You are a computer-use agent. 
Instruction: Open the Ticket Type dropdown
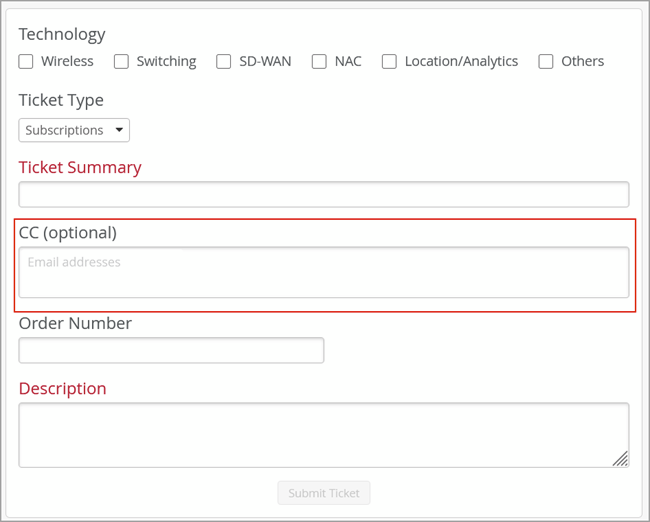(73, 130)
